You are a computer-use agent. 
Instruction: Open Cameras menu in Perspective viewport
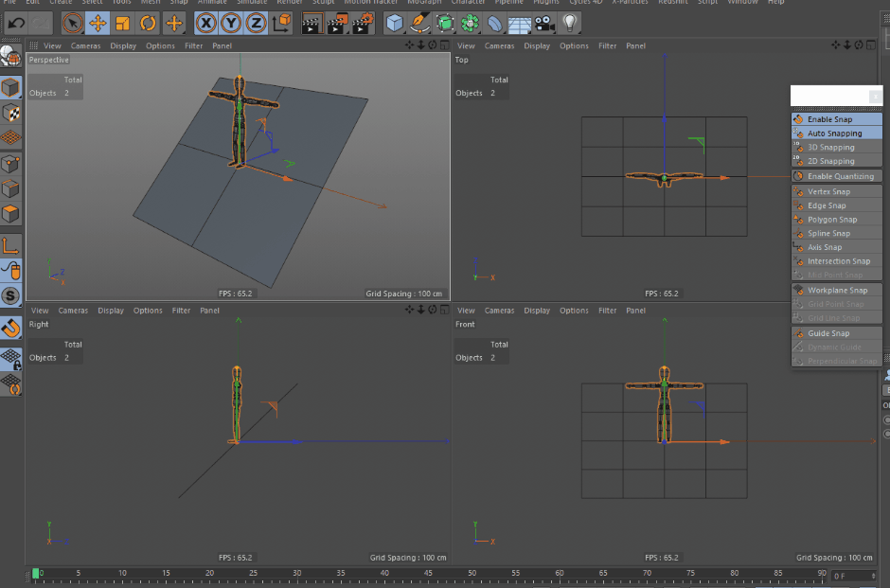[86, 46]
